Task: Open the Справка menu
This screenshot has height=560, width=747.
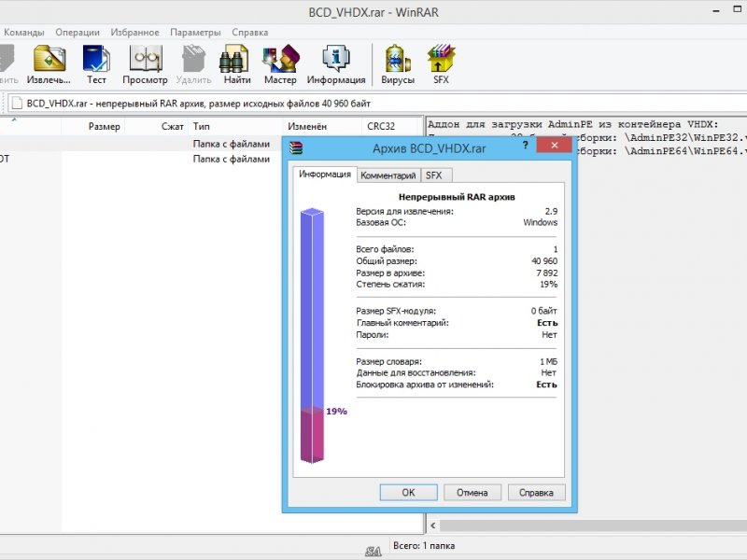Action: pos(250,33)
